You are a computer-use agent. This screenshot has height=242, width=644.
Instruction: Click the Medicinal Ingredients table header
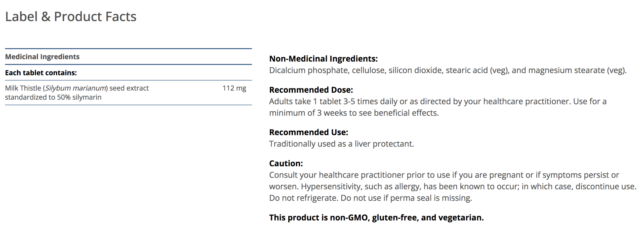tap(42, 57)
